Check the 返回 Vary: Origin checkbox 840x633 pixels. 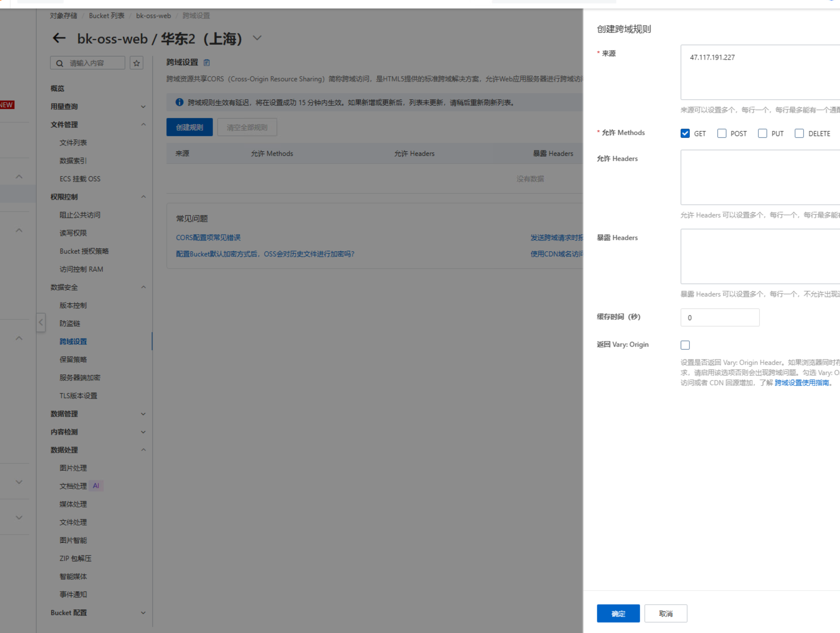pos(685,345)
